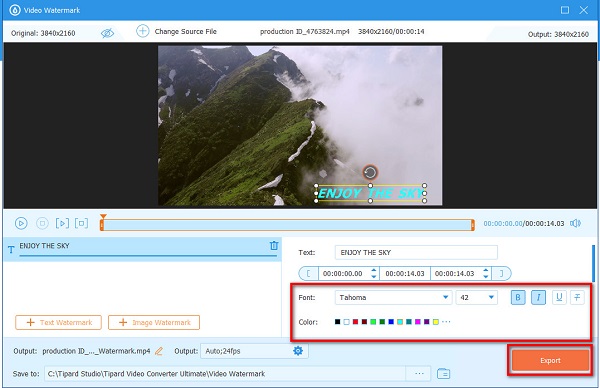
Task: Select the ENJOY THE SKY watermark item
Action: (142, 249)
